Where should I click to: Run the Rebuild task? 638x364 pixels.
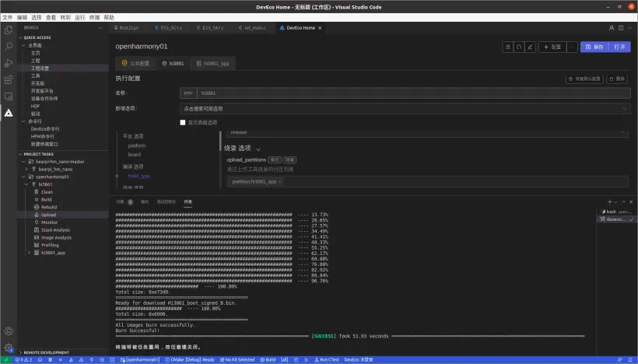[49, 207]
